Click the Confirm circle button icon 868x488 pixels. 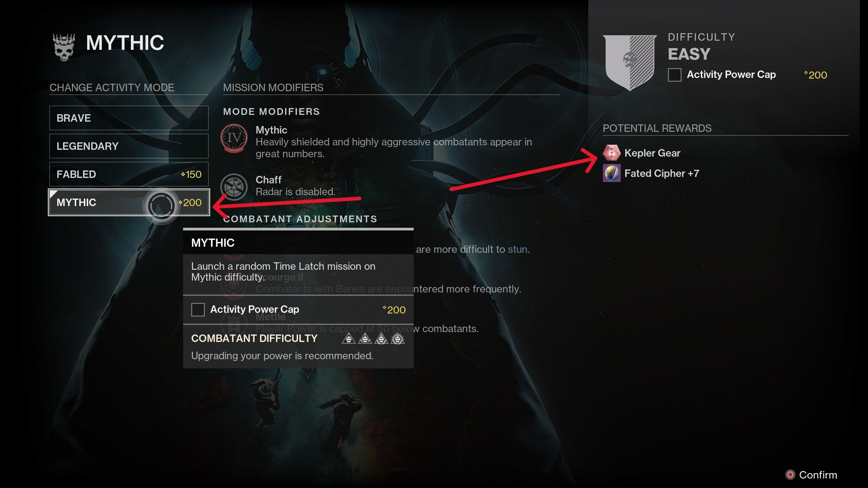(x=790, y=475)
